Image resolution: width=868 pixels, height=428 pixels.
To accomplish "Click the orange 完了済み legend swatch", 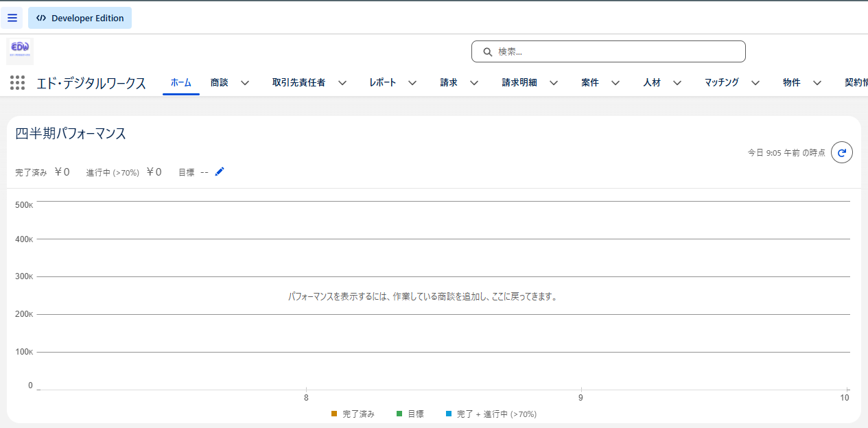I will pyautogui.click(x=334, y=414).
